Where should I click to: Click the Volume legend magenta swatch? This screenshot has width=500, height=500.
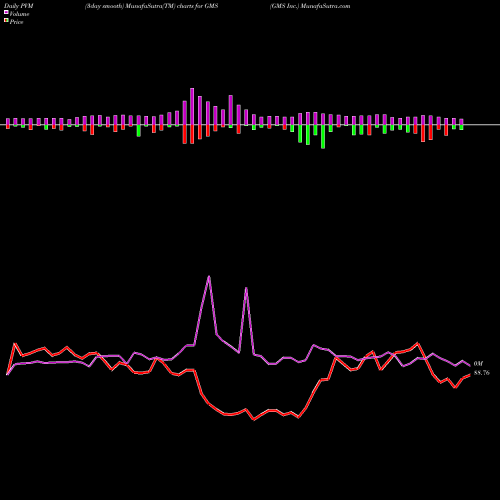click(6, 12)
